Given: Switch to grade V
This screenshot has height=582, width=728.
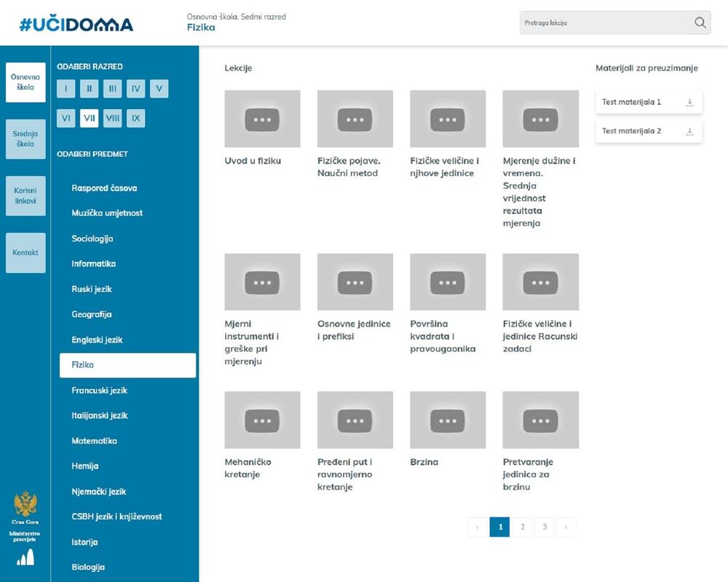Looking at the screenshot, I should (159, 89).
